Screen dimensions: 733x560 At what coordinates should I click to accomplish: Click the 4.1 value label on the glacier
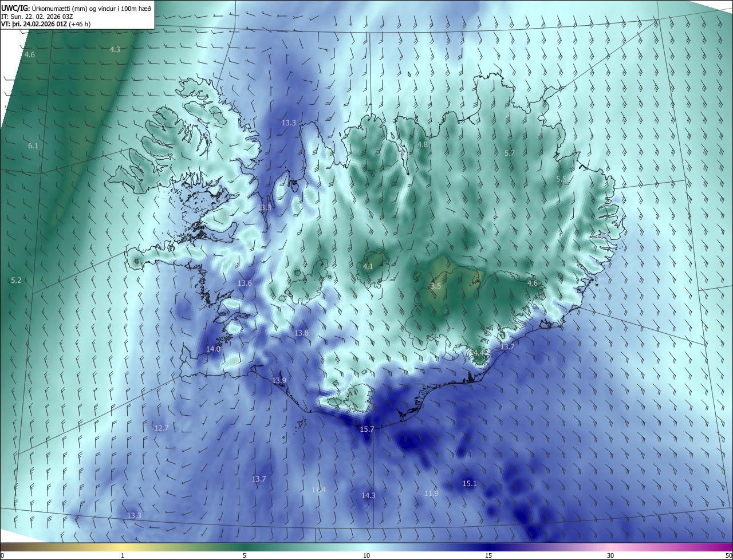tap(368, 267)
